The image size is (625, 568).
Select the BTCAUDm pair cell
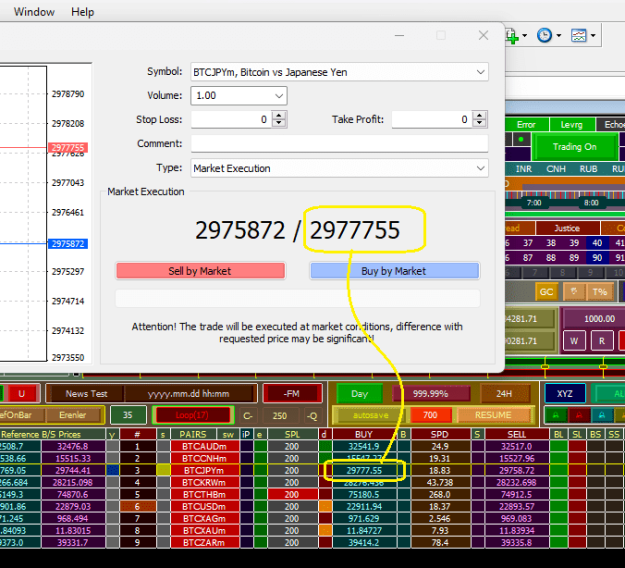pos(204,446)
